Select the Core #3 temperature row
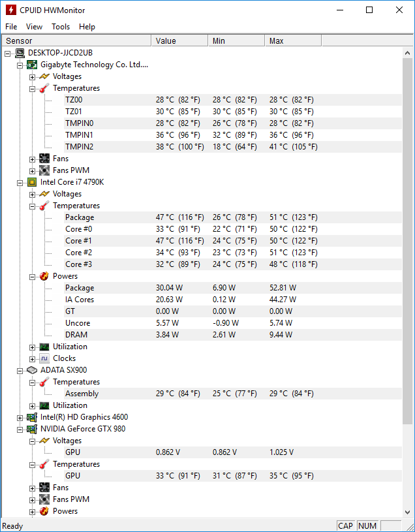Screen dimensions: 415x532 pos(232,264)
